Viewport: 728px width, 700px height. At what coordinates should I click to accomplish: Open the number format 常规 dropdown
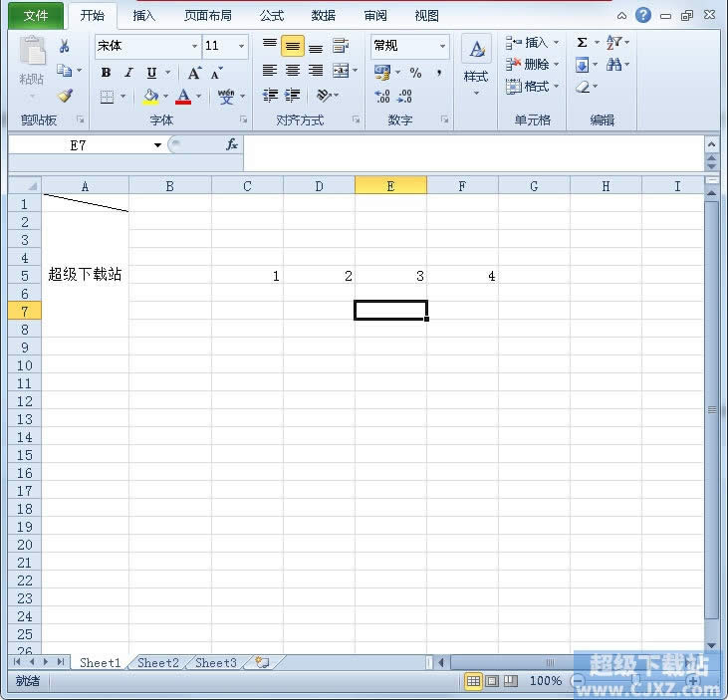[x=442, y=46]
